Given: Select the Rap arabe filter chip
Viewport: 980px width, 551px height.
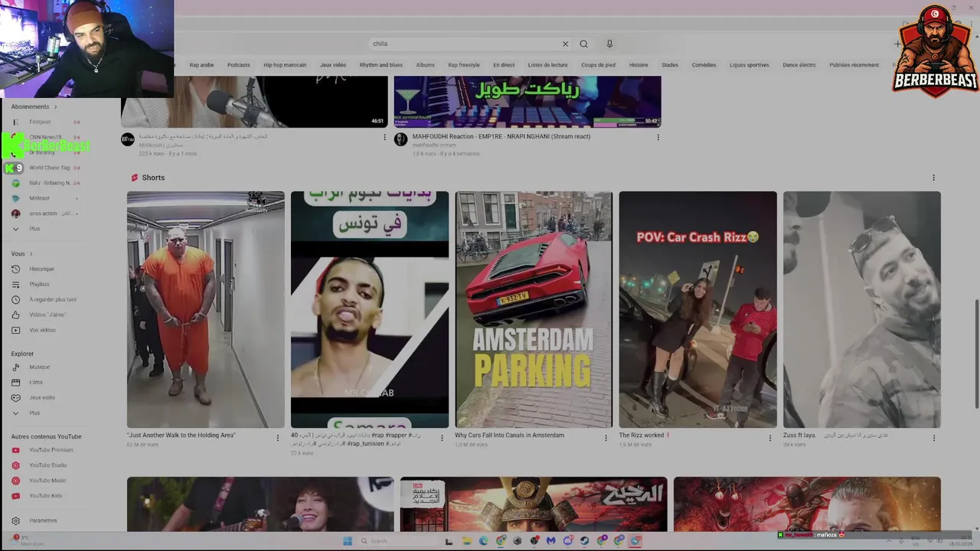Looking at the screenshot, I should click(201, 65).
